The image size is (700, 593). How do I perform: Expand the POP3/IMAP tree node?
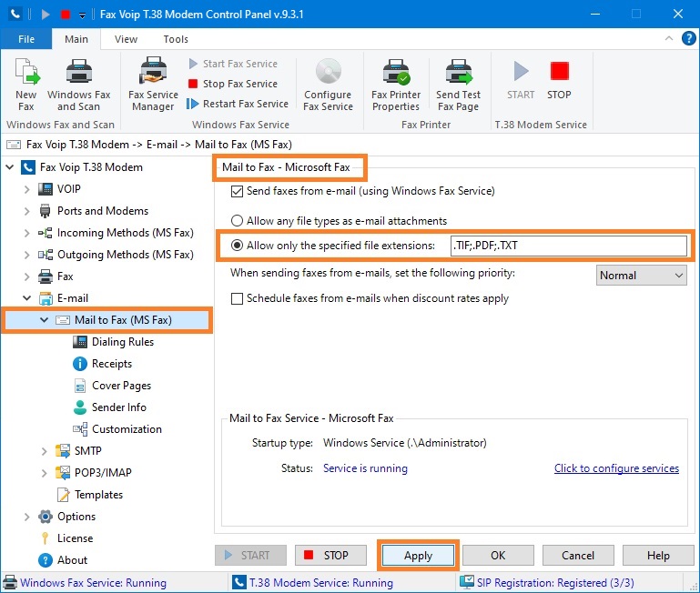45,473
